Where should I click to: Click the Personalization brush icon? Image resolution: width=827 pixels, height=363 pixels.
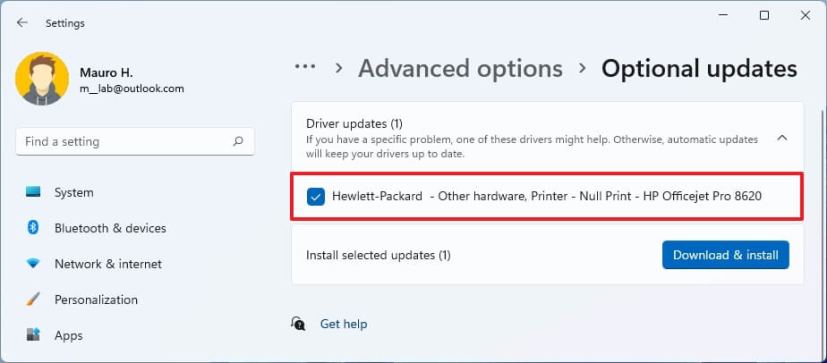[x=33, y=300]
